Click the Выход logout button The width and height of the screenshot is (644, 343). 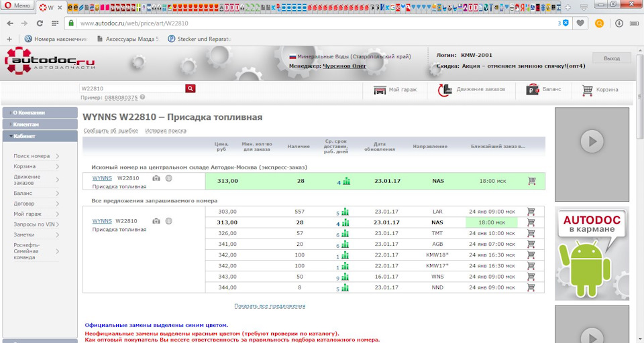tap(612, 58)
